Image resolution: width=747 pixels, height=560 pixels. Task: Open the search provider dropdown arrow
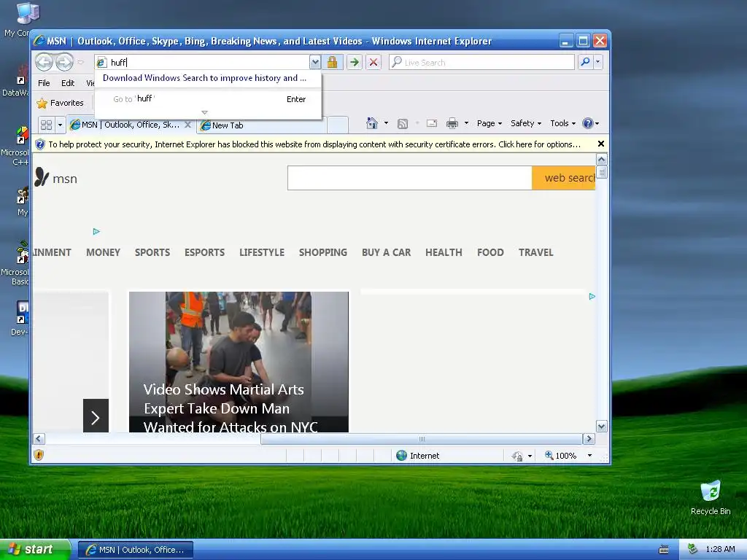point(597,62)
